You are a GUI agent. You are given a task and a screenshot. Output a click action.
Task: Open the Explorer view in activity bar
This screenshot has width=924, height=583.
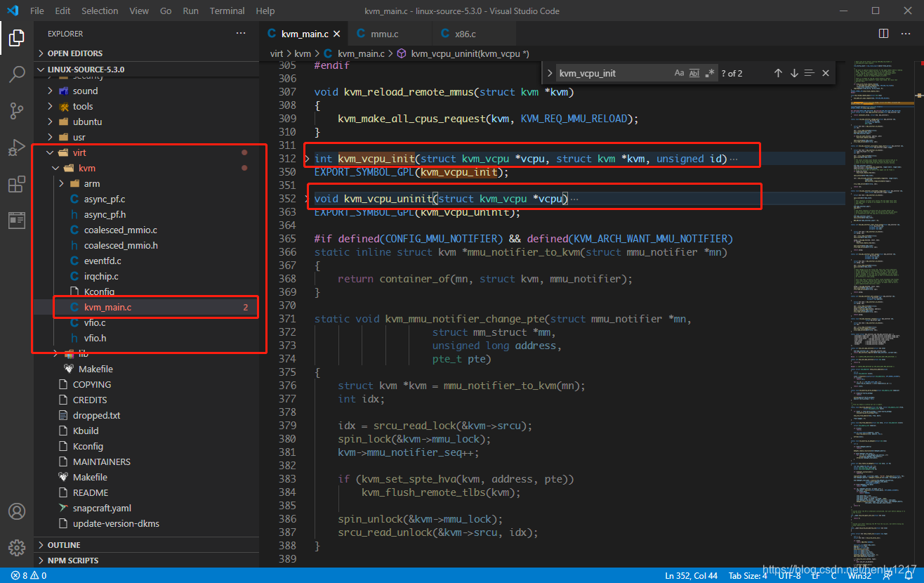click(x=17, y=37)
